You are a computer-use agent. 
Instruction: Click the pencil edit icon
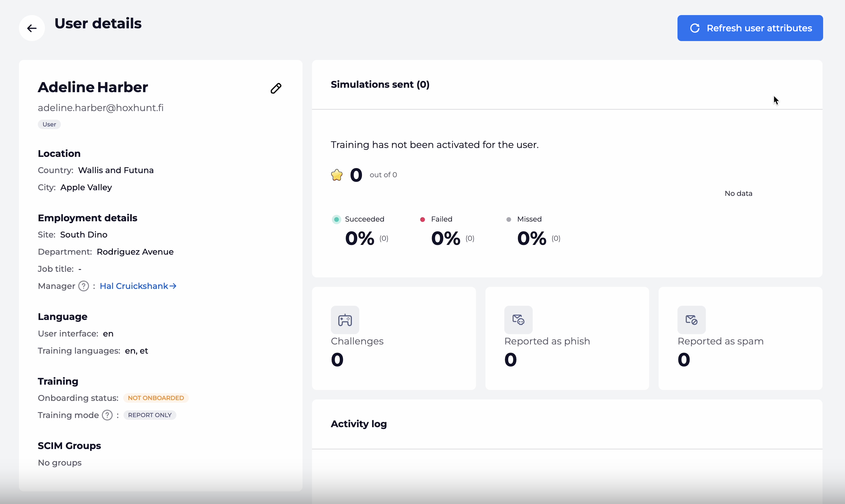[276, 88]
